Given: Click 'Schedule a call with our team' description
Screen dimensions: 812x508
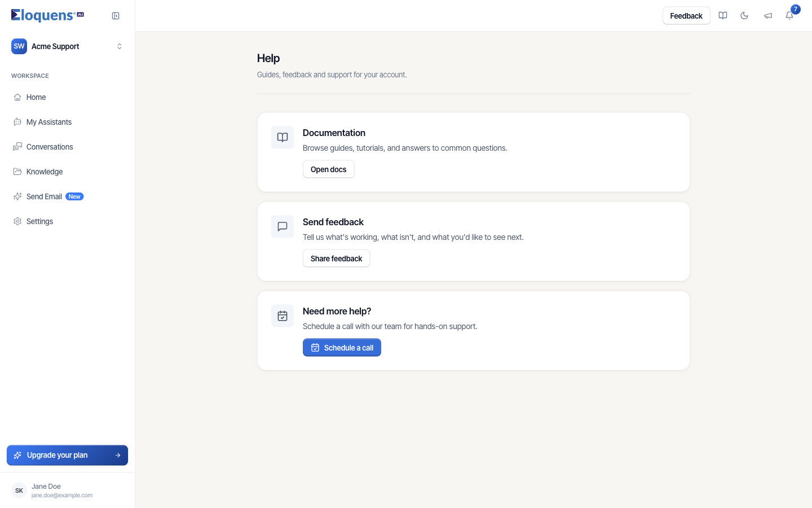Looking at the screenshot, I should [390, 326].
